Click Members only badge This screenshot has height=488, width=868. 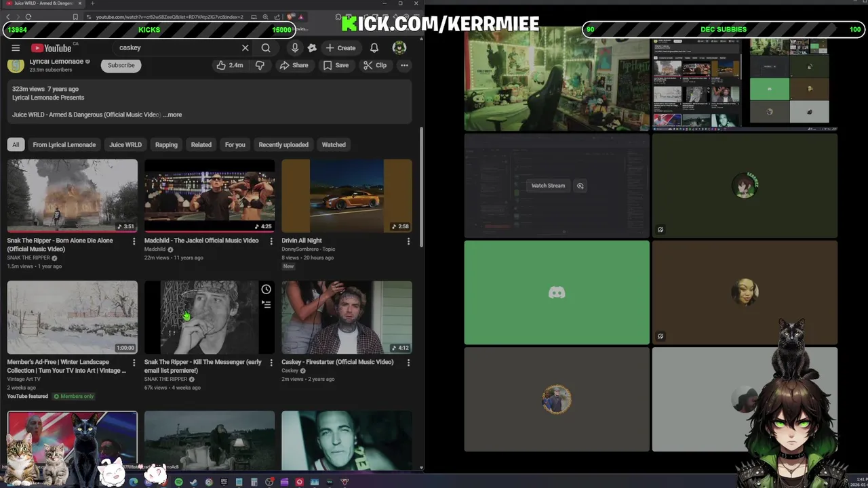[x=74, y=396]
